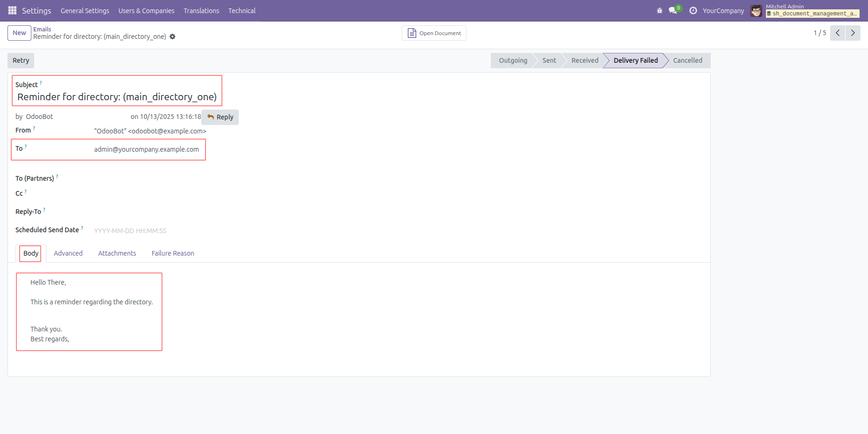
Task: Open the YourCompany company switcher
Action: 723,10
